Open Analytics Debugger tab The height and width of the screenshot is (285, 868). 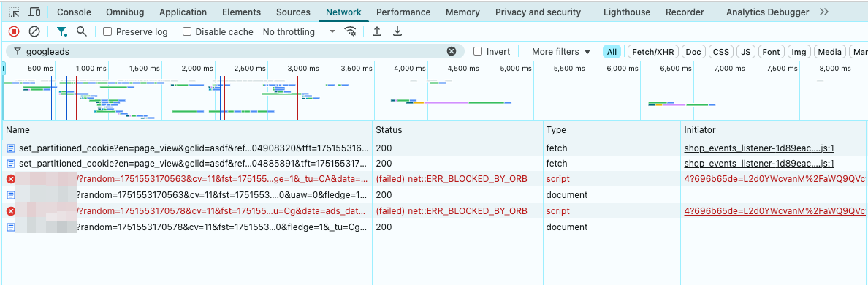click(767, 12)
